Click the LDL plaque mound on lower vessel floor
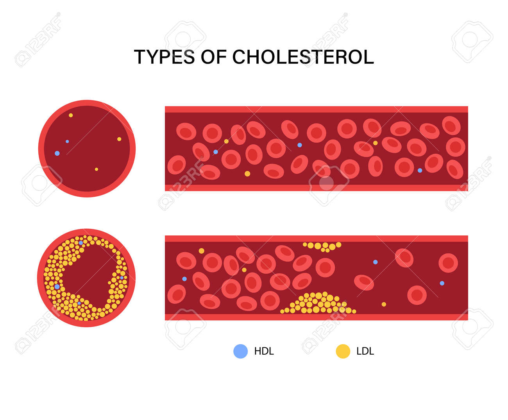 tap(318, 303)
